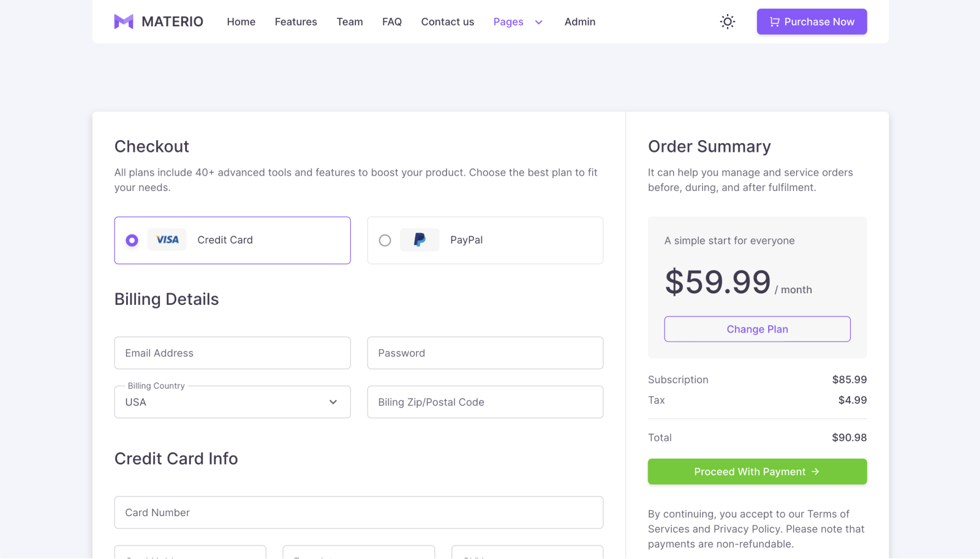Select the Credit Card radio button
This screenshot has width=980, height=559.
132,241
